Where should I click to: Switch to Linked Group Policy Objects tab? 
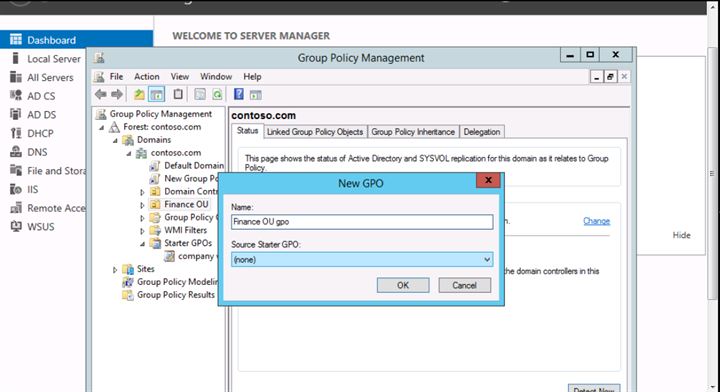pyautogui.click(x=315, y=132)
